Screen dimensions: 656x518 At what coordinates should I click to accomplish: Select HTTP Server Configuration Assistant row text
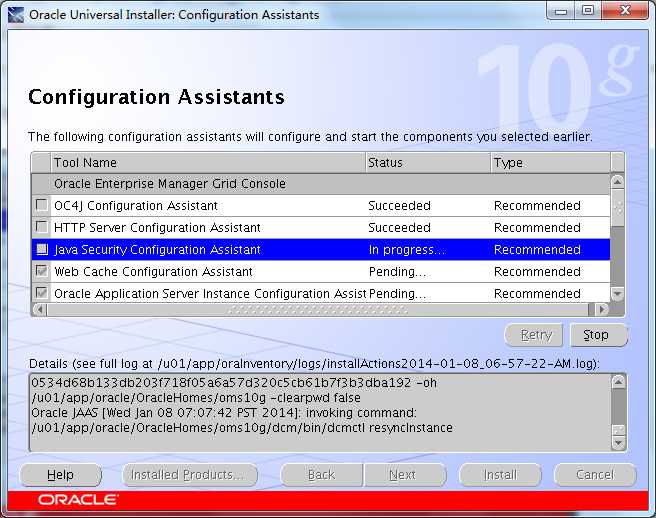157,227
